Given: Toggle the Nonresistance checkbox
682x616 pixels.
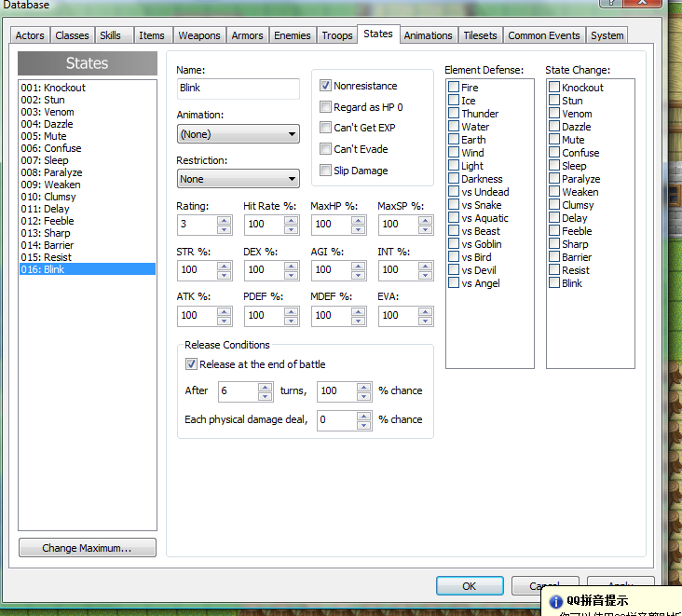Looking at the screenshot, I should click(x=325, y=85).
